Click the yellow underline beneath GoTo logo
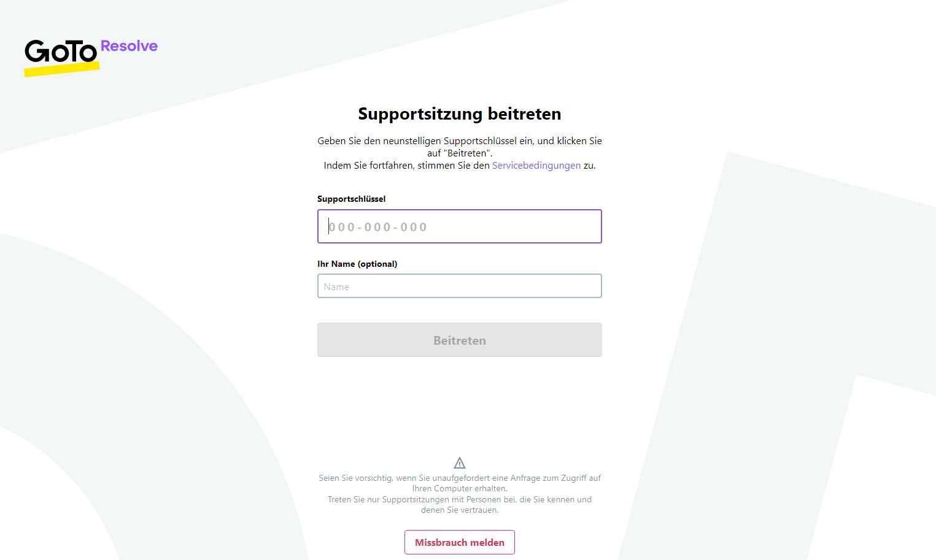 pyautogui.click(x=61, y=70)
